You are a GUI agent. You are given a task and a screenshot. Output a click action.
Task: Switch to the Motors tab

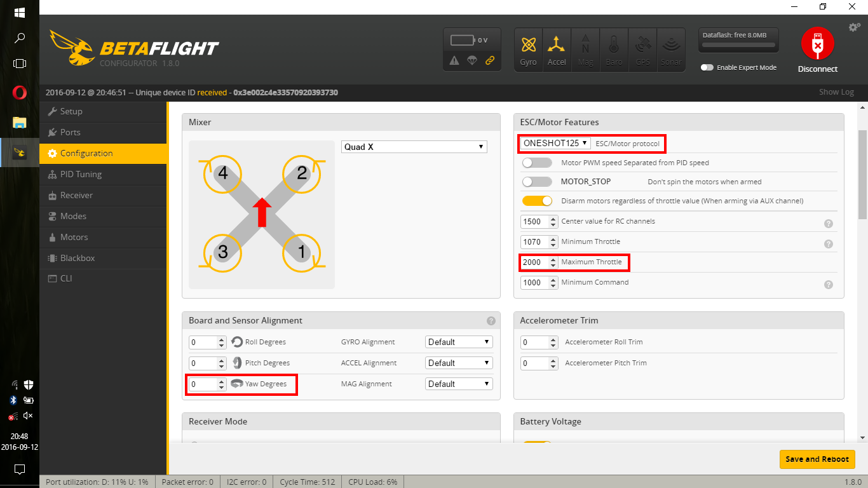(74, 237)
